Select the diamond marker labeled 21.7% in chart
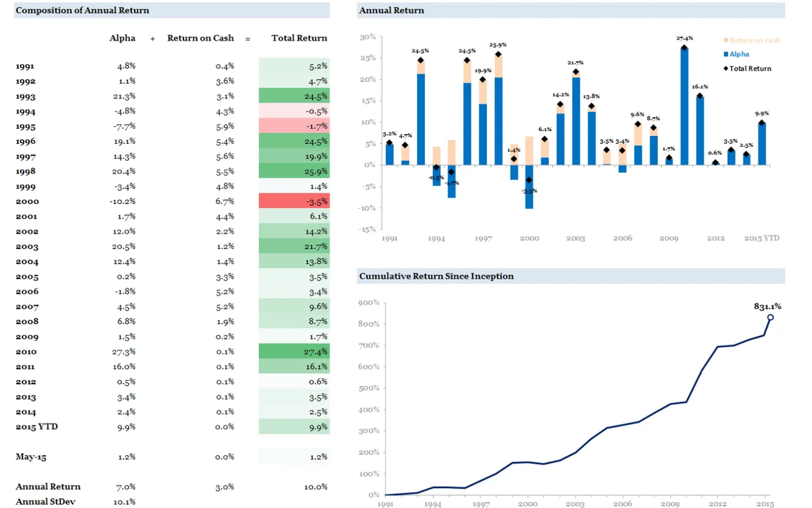812x508 pixels. (x=576, y=72)
